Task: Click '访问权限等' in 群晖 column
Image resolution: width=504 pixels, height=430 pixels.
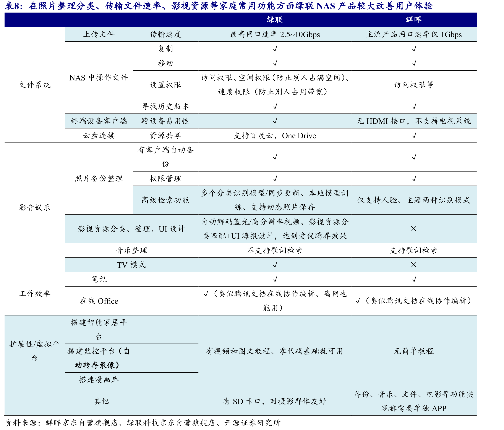Action: click(414, 85)
